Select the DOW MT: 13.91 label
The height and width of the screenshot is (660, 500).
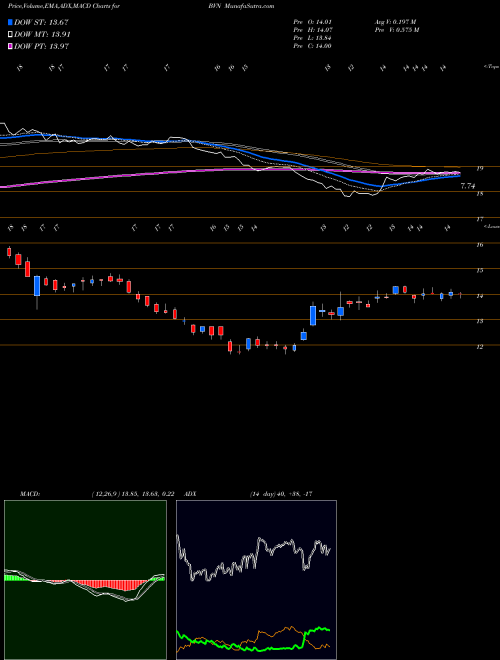click(x=42, y=35)
